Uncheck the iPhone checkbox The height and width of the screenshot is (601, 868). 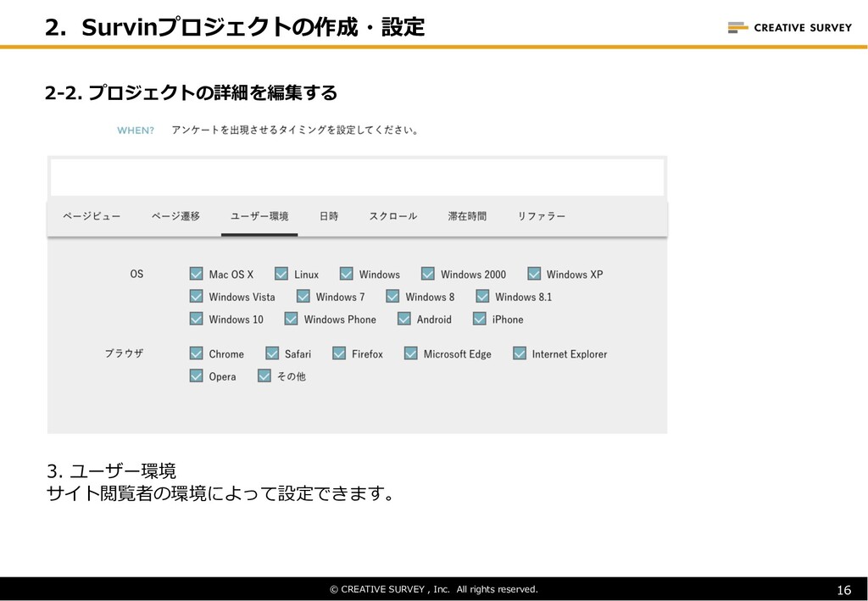pyautogui.click(x=480, y=319)
